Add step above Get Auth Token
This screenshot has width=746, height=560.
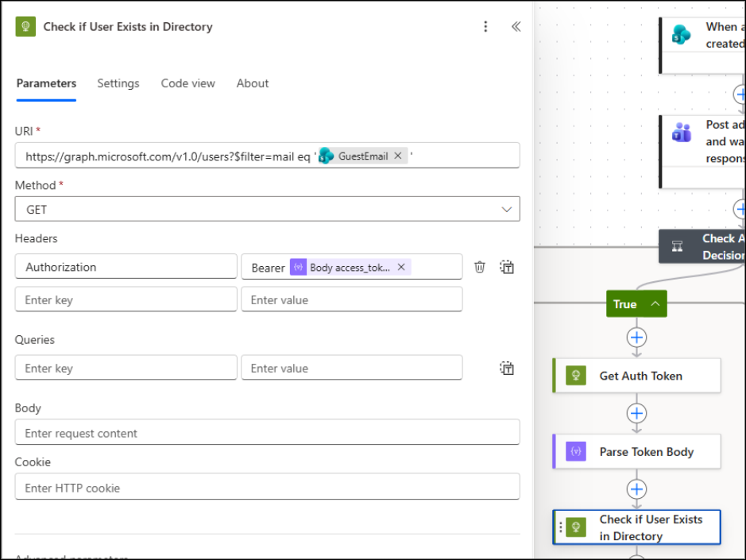(636, 338)
